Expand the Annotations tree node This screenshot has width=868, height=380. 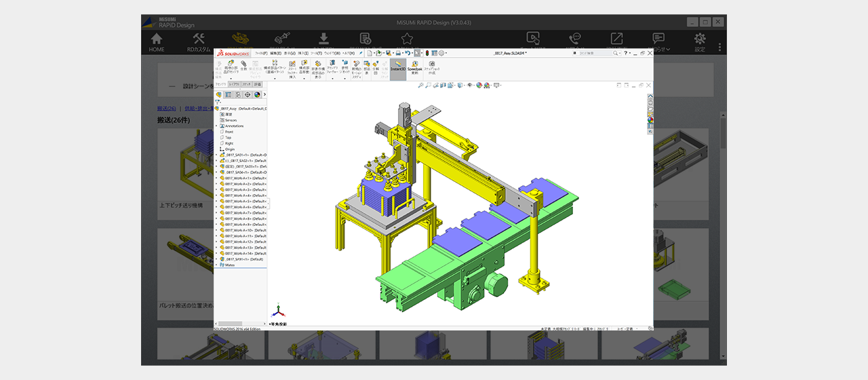point(216,126)
